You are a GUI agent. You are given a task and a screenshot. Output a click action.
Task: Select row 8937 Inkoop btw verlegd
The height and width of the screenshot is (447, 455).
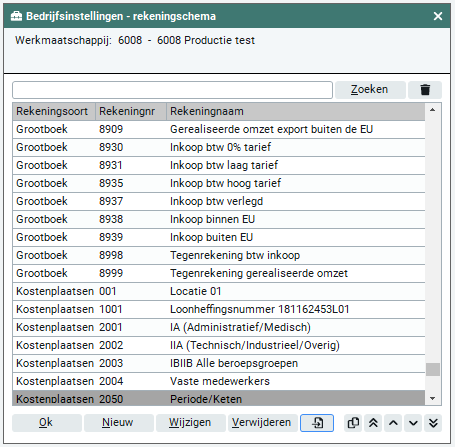(x=219, y=201)
